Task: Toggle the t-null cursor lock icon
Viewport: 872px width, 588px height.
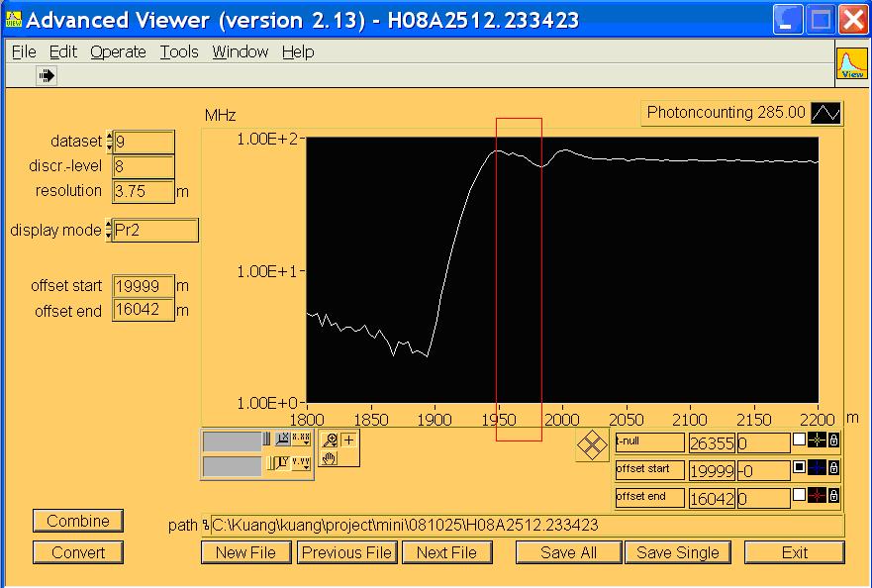Action: [833, 441]
